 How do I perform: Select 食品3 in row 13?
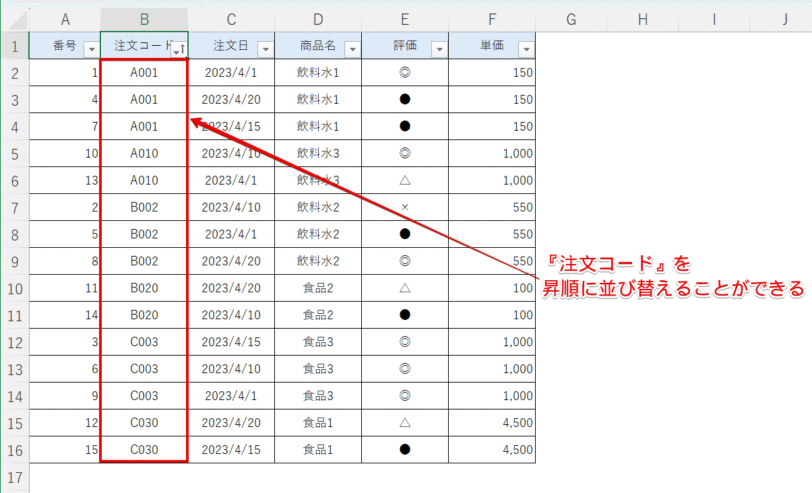(318, 369)
